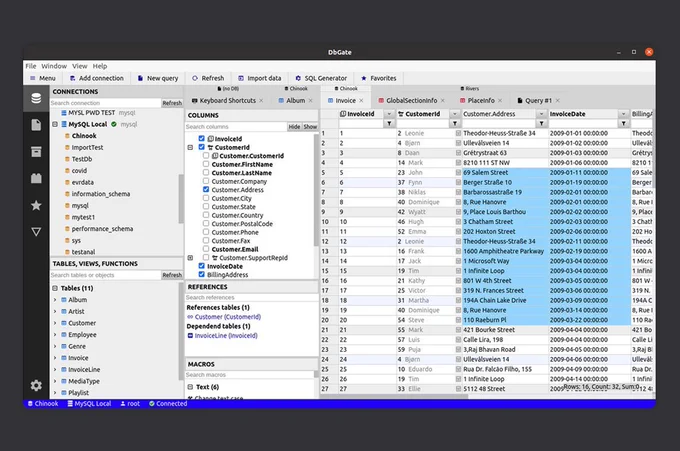Uncheck the BillingAddress column checkbox
Viewport: 680px width, 451px height.
point(202,275)
